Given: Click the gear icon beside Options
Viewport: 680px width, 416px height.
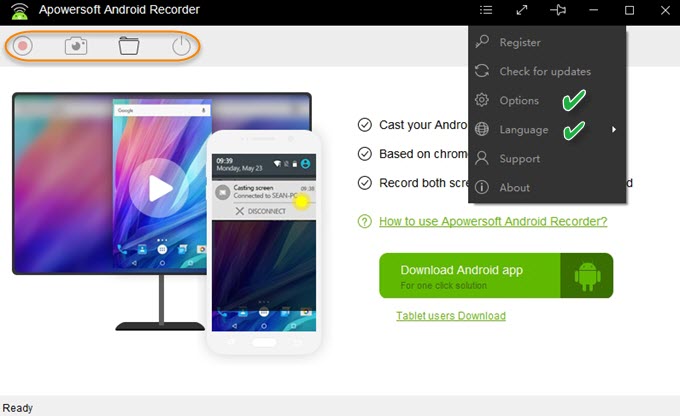Looking at the screenshot, I should [x=482, y=100].
